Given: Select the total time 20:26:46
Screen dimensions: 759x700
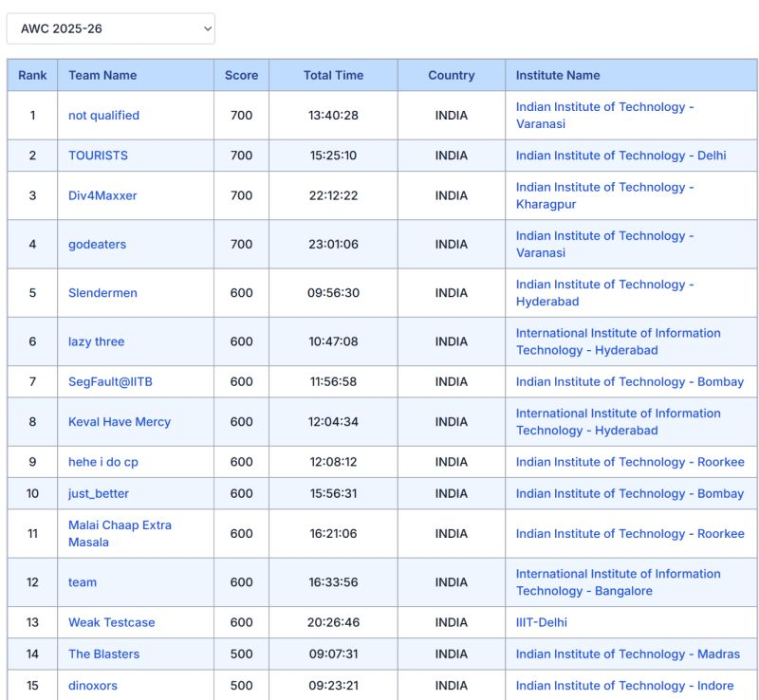Looking at the screenshot, I should click(334, 622).
